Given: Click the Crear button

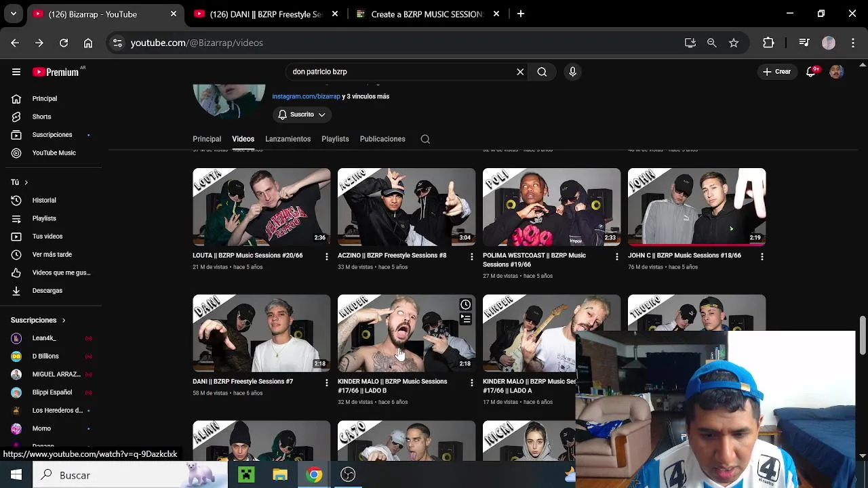Looking at the screenshot, I should tap(776, 72).
